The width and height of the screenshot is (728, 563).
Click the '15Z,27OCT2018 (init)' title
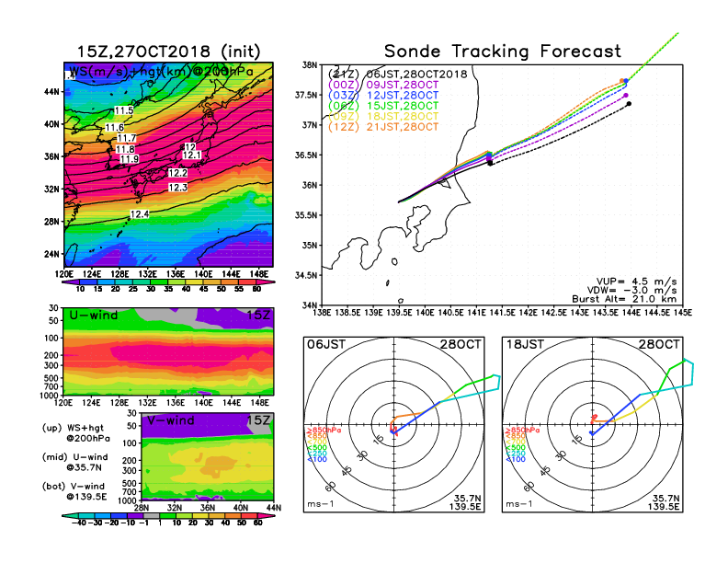coord(168,52)
